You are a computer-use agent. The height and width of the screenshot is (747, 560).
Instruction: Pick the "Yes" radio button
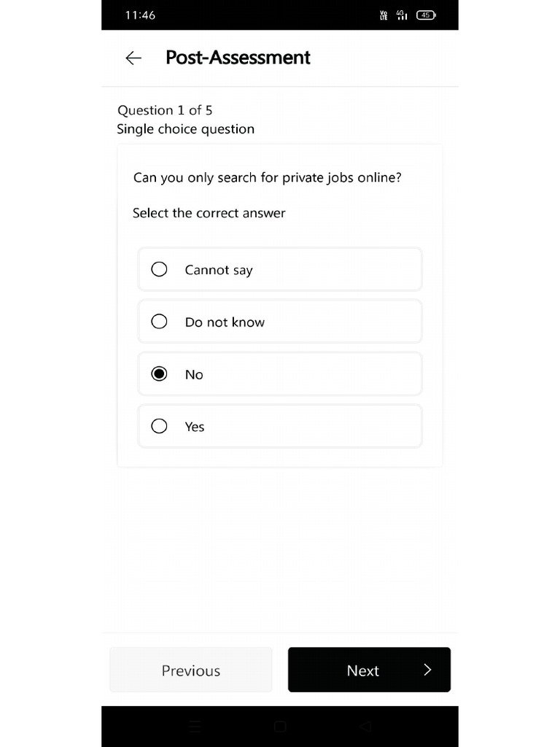click(159, 426)
